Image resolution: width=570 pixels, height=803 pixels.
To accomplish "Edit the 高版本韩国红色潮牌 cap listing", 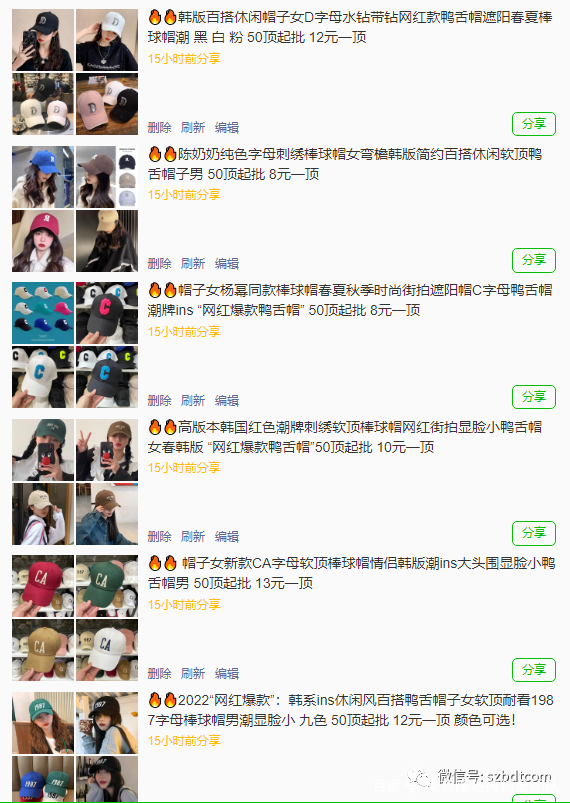I will point(226,537).
